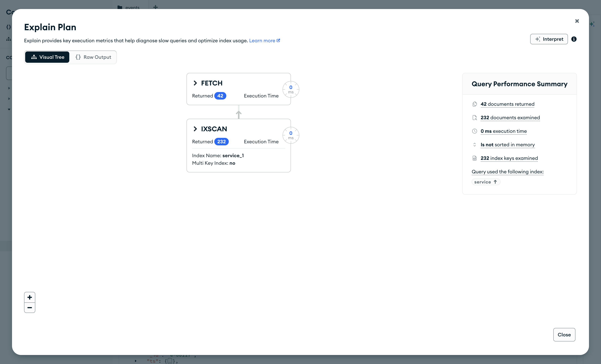This screenshot has width=601, height=364.
Task: Close the Explain Plan dialog with X icon
Action: pos(577,21)
